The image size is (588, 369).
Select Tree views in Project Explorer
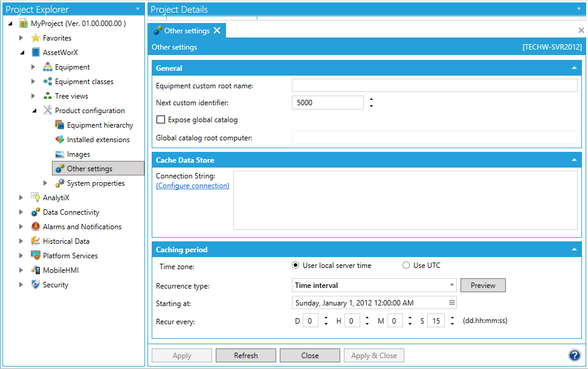tap(71, 96)
